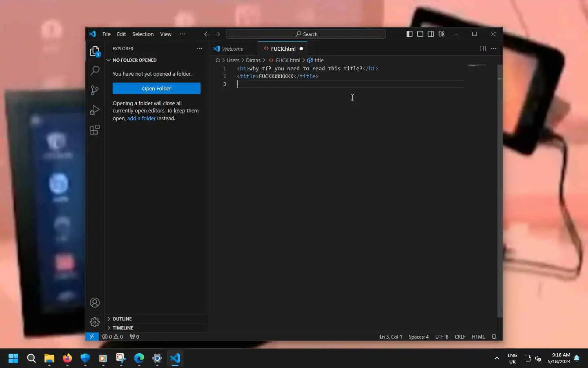588x368 pixels.
Task: Select the FUCK.html editor tab
Action: (x=283, y=49)
